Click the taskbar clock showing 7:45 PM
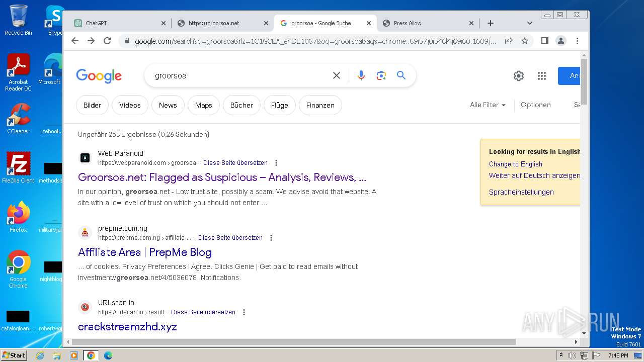Image resolution: width=644 pixels, height=362 pixels. point(618,355)
